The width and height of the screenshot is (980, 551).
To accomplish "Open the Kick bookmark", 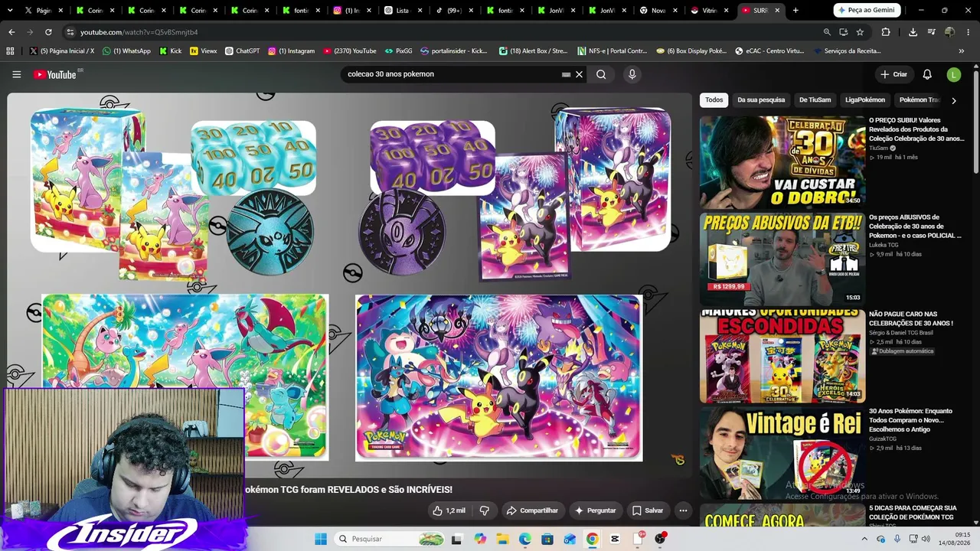I will click(171, 51).
